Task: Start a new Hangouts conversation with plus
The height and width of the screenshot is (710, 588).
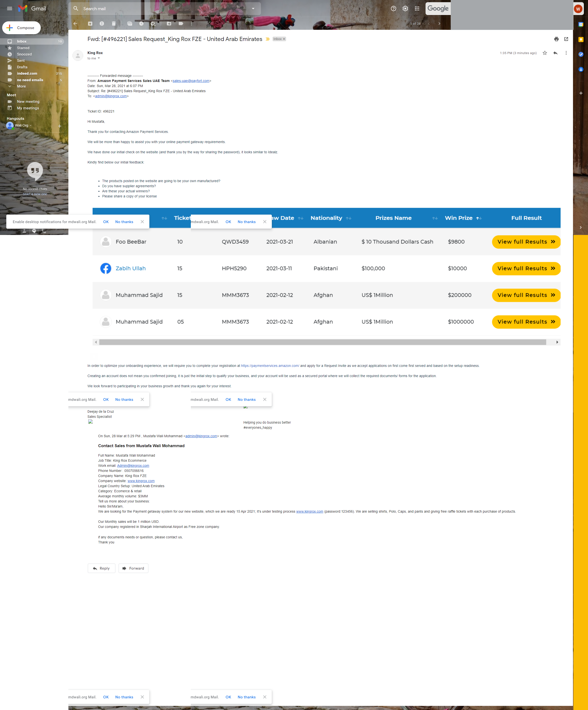Action: 59,126
